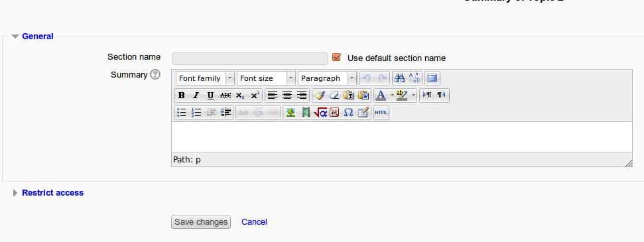The width and height of the screenshot is (644, 242).
Task: Insert a custom character with Omega icon
Action: tap(348, 112)
